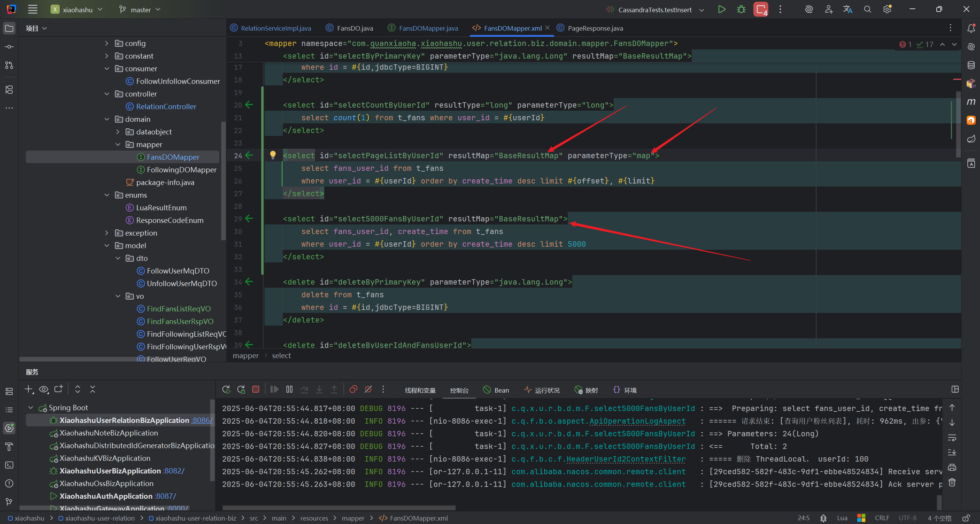
Task: Click the editor vertical scrollbar
Action: click(958, 124)
